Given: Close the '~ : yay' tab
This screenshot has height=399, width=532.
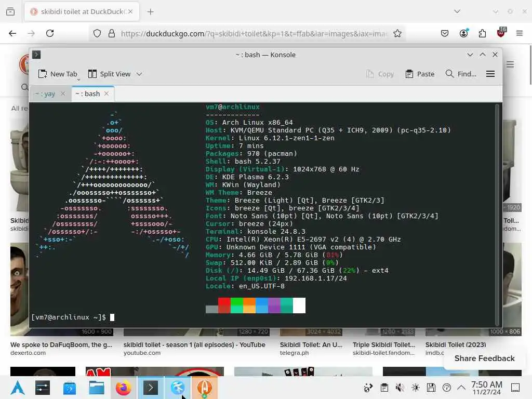Looking at the screenshot, I should coord(63,94).
